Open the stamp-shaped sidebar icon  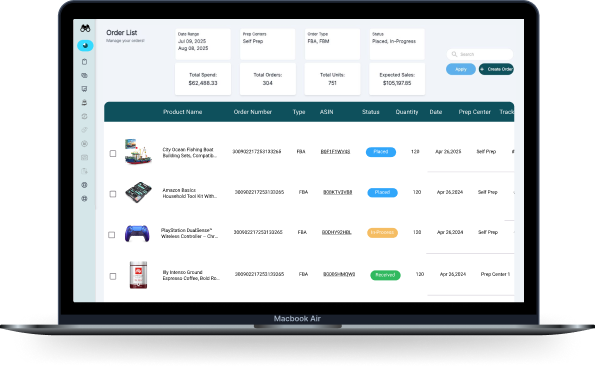coord(85,102)
